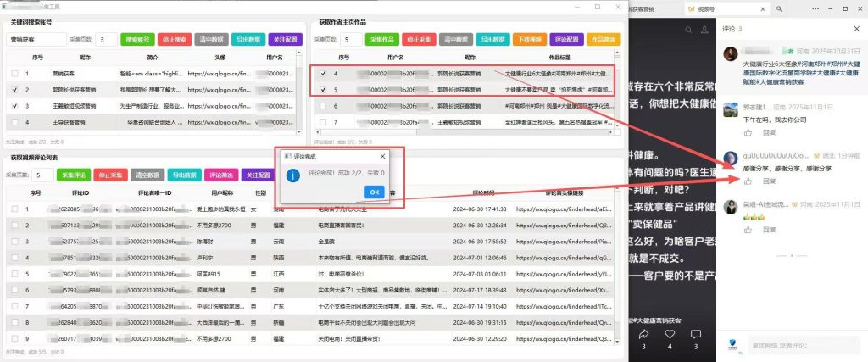Click the 视频号 browser tab
Image resolution: width=868 pixels, height=362 pixels.
tap(726, 8)
